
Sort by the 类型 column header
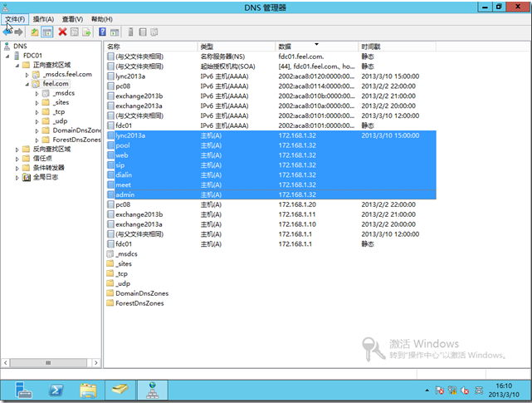(x=237, y=47)
